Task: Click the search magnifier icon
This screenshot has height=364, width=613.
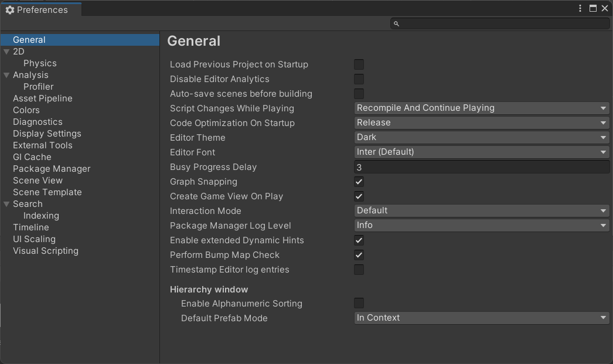Action: click(x=396, y=23)
